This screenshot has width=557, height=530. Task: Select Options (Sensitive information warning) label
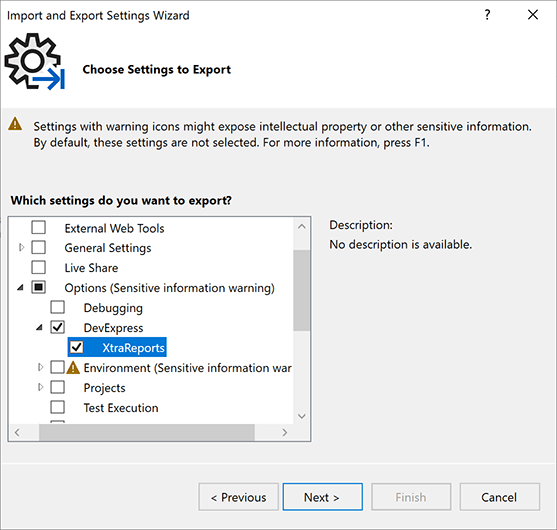click(x=170, y=288)
